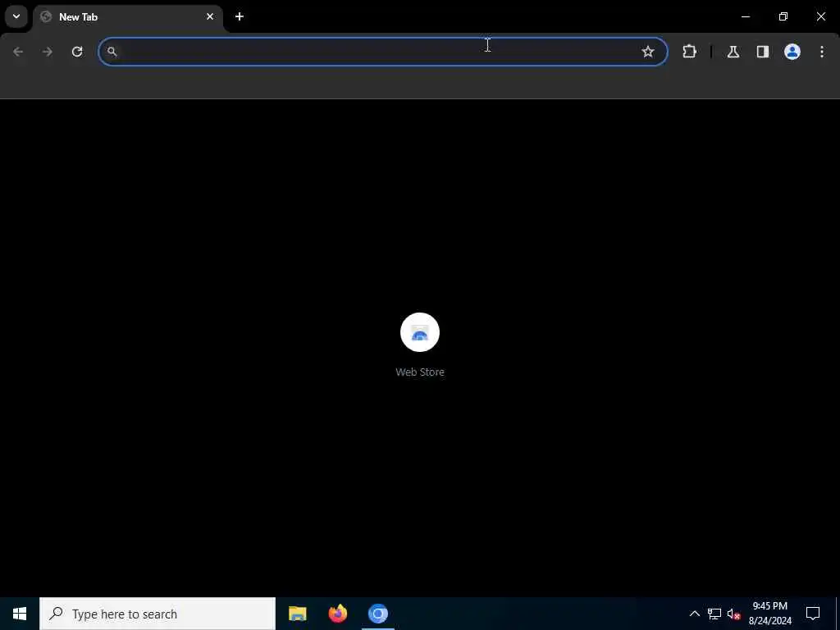Go back to the previous page
The image size is (840, 630).
pos(18,52)
